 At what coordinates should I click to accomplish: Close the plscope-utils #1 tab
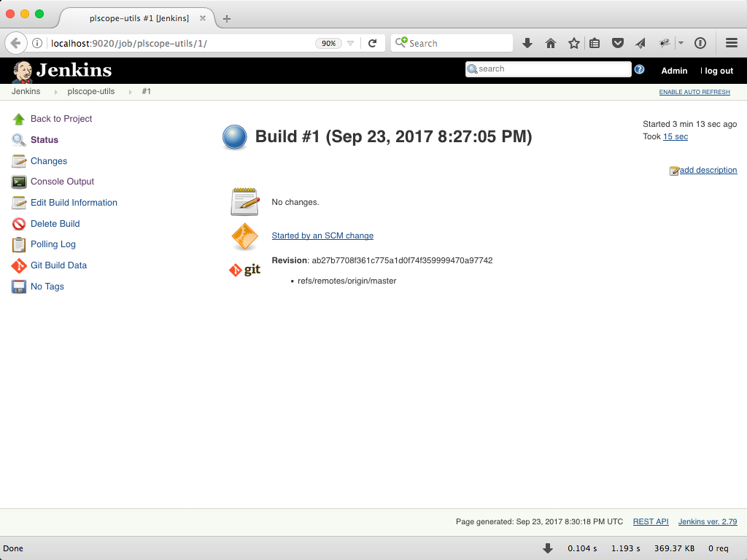(x=203, y=18)
